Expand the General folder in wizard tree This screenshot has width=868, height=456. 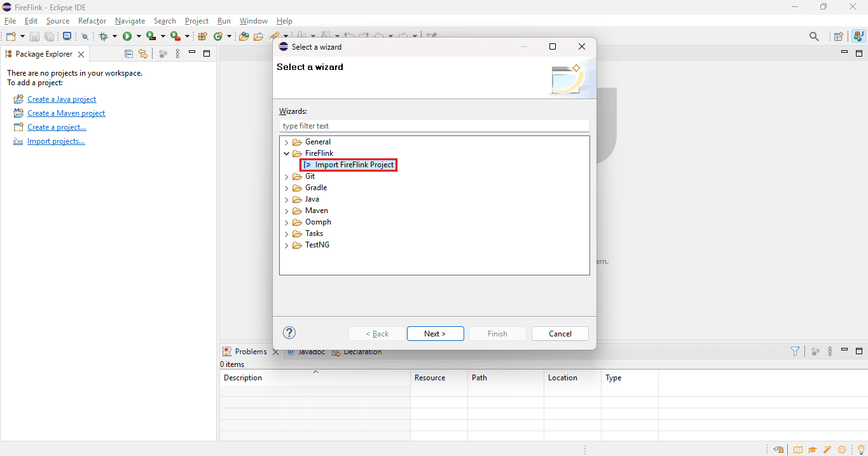(286, 142)
